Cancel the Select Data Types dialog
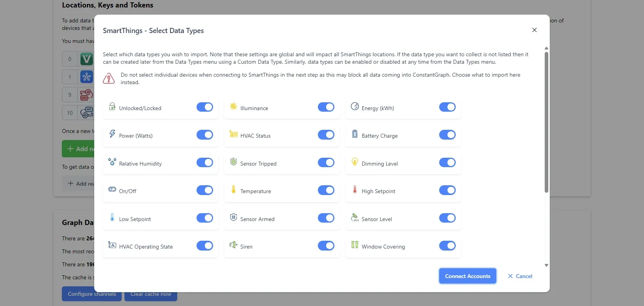 click(x=520, y=276)
